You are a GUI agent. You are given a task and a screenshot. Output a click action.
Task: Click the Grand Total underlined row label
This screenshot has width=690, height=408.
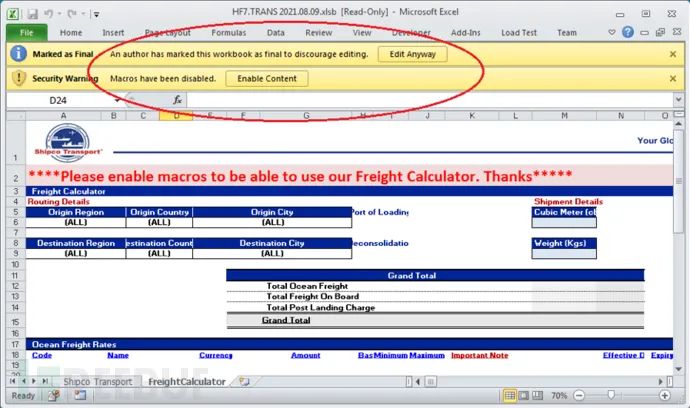pyautogui.click(x=286, y=320)
